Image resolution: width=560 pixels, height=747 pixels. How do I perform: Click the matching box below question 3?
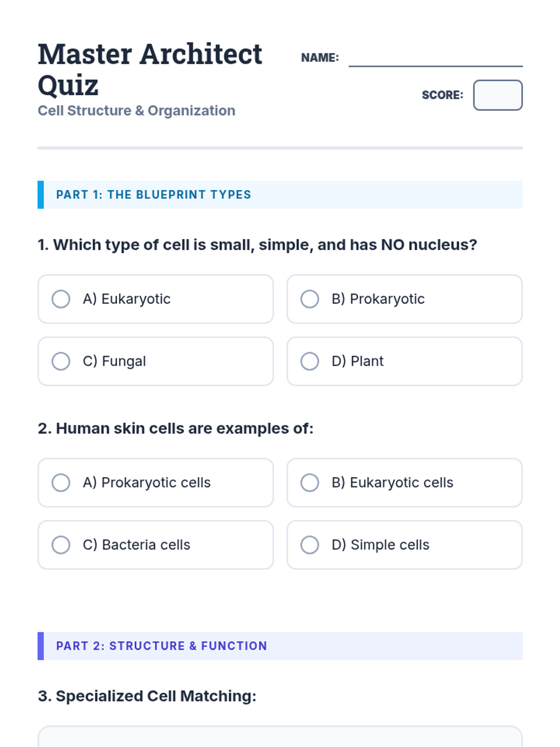(x=280, y=737)
